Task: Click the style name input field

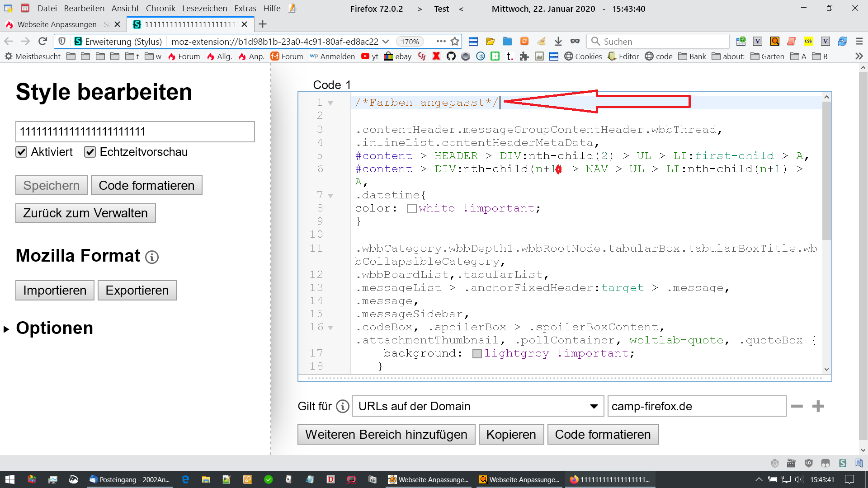Action: click(x=135, y=131)
